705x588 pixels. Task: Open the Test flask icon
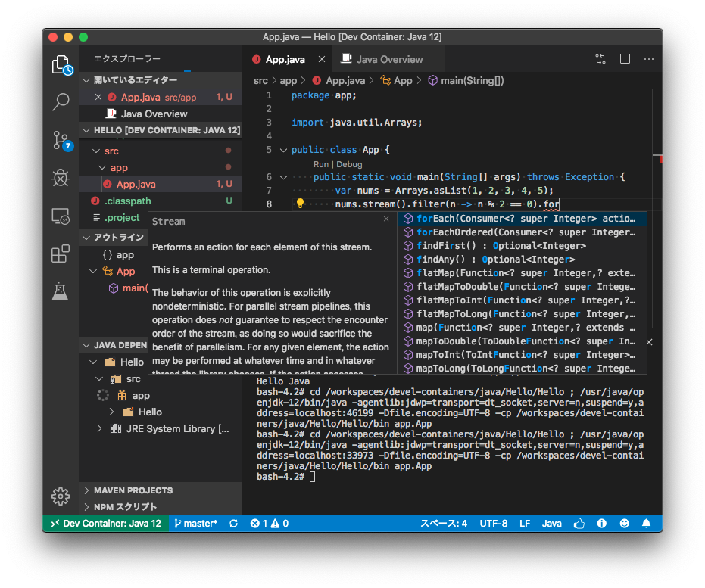(x=60, y=291)
